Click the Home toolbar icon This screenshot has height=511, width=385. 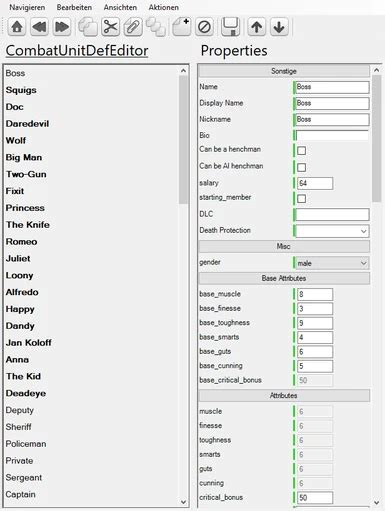click(17, 27)
